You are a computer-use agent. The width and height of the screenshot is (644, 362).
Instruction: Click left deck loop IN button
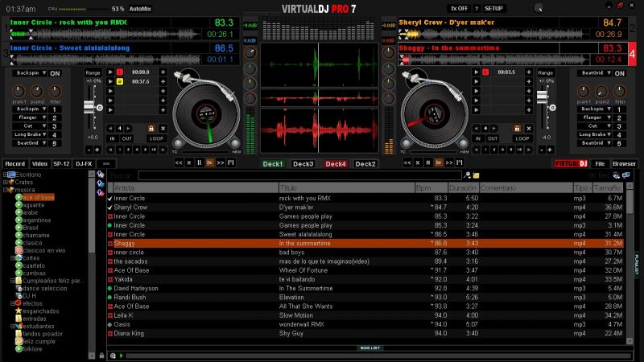[x=112, y=138]
